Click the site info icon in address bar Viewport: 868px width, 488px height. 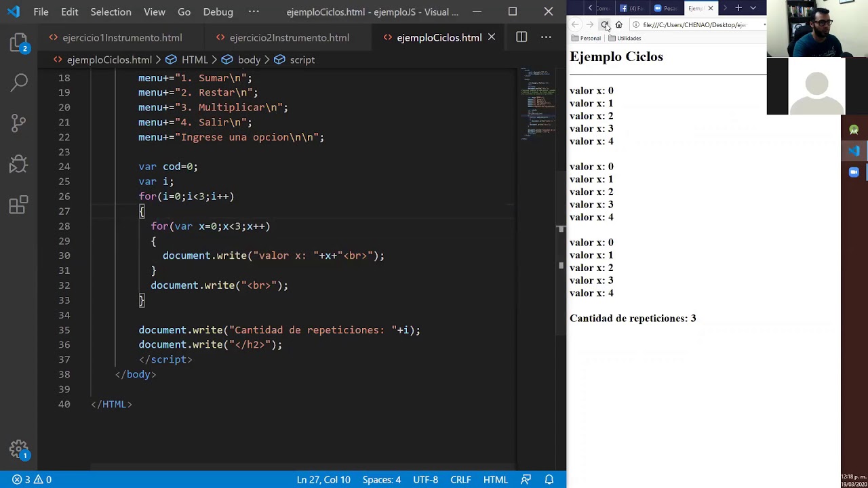pos(635,24)
